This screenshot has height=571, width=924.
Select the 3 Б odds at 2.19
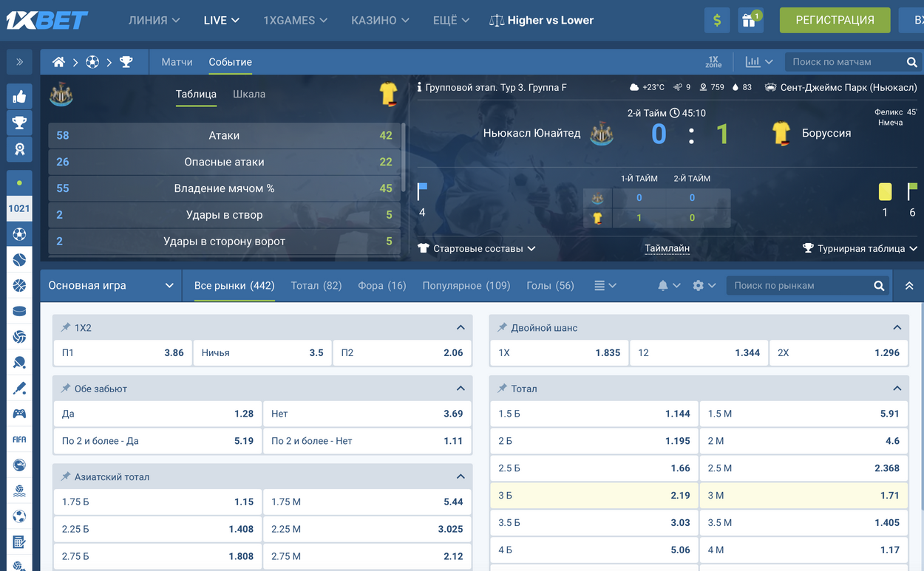point(593,495)
